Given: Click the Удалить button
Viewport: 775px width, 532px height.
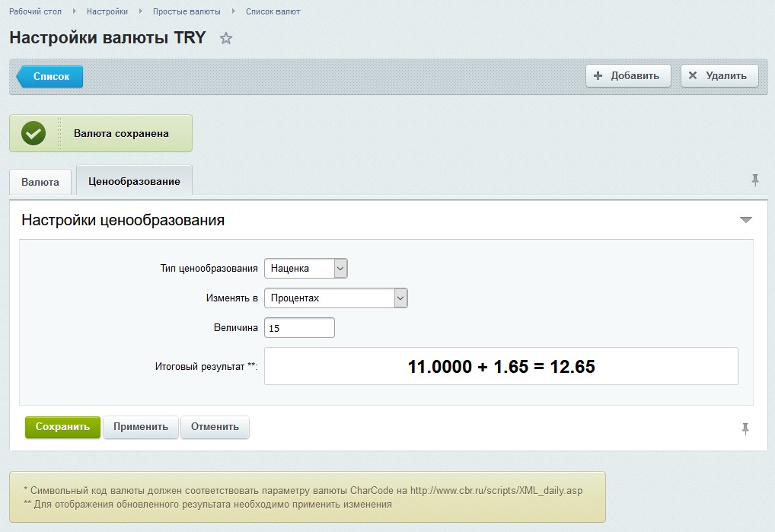Looking at the screenshot, I should (x=719, y=75).
